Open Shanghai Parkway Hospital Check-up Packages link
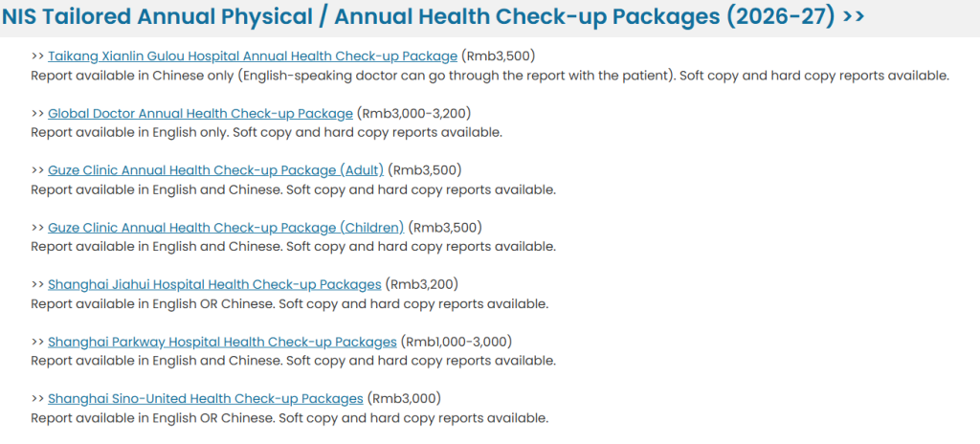Image resolution: width=980 pixels, height=444 pixels. tap(222, 342)
